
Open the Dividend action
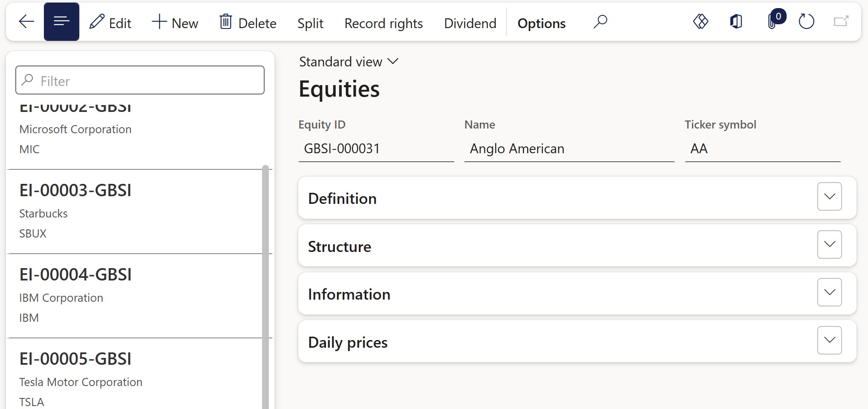[x=470, y=23]
